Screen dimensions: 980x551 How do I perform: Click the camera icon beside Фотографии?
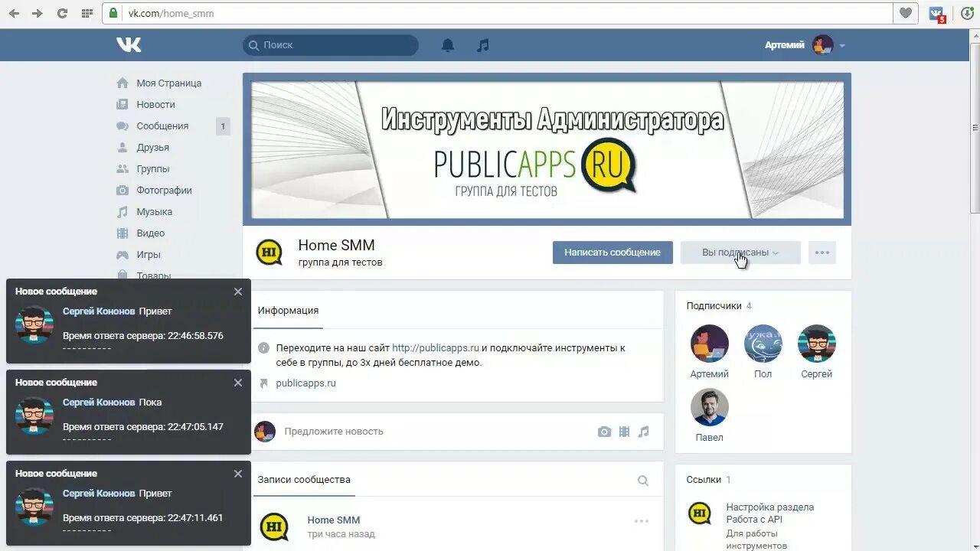point(122,190)
